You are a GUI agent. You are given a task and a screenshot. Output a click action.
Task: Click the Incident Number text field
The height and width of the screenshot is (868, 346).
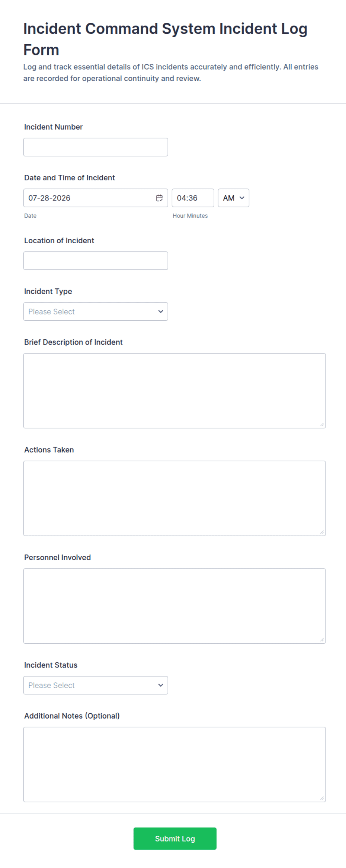click(x=96, y=147)
